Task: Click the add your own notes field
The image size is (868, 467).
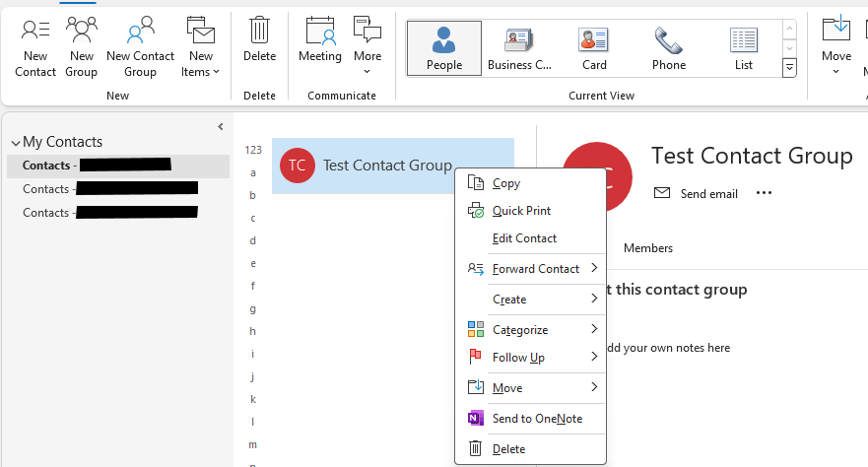Action: (x=669, y=348)
